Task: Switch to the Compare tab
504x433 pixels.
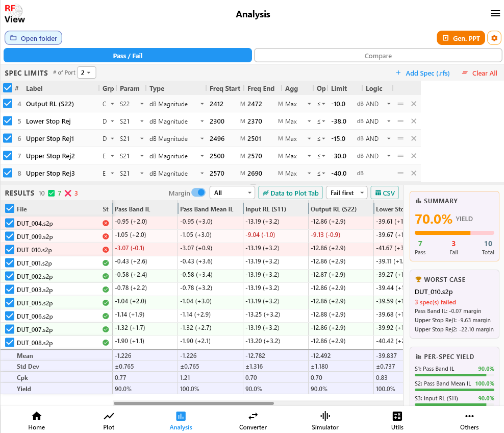Action: coord(378,56)
